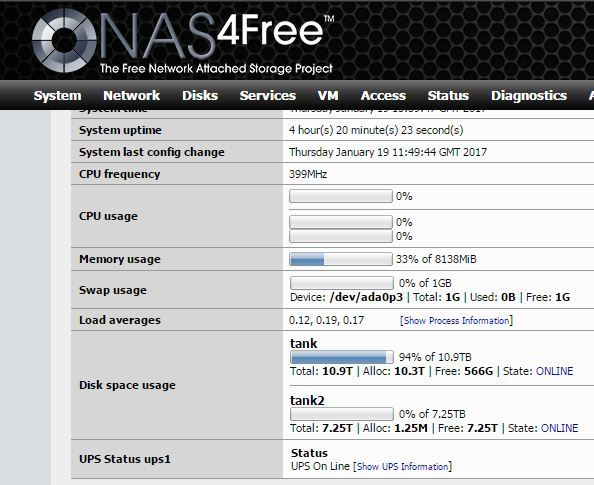The width and height of the screenshot is (594, 485).
Task: Select the tank2 pool name heading
Action: [307, 400]
